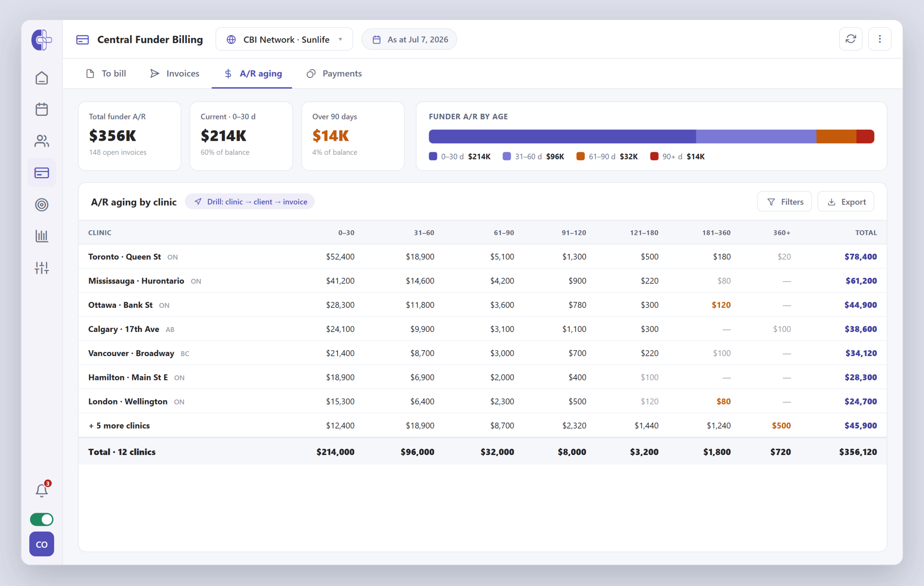The width and height of the screenshot is (924, 586).
Task: Click the 0–30 d segment of the age bar
Action: tap(562, 136)
